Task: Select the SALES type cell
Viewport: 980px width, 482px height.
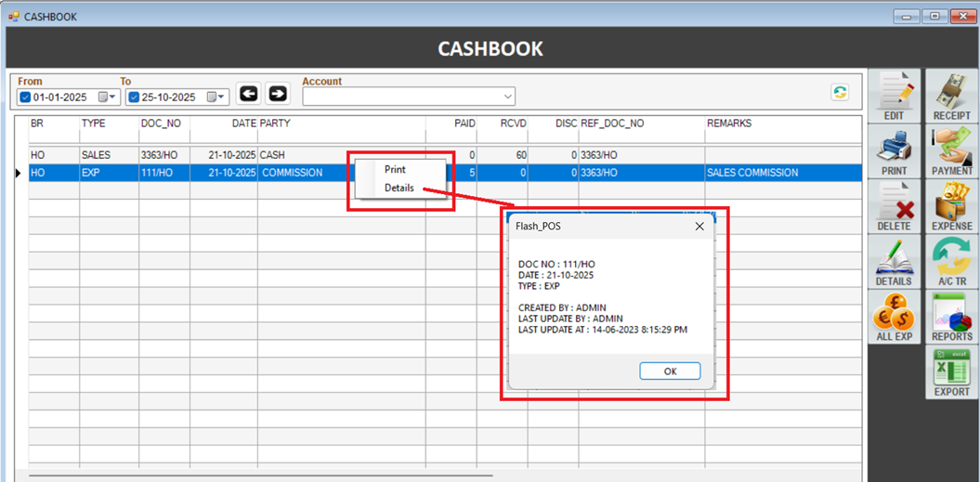Action: (x=109, y=155)
